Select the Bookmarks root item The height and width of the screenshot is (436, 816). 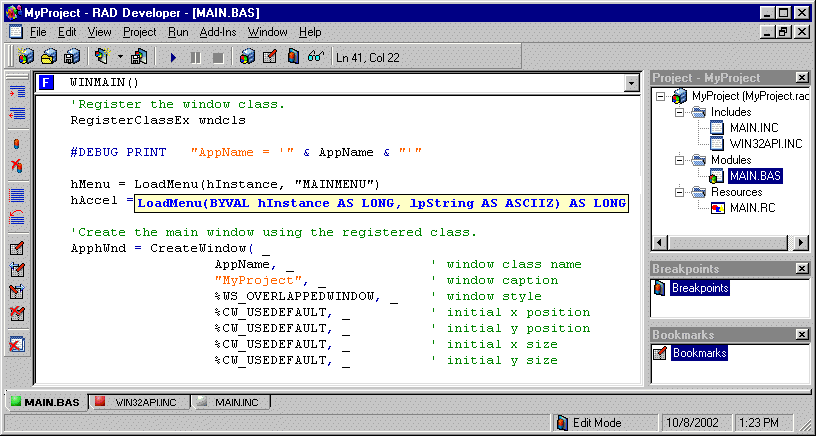click(699, 353)
